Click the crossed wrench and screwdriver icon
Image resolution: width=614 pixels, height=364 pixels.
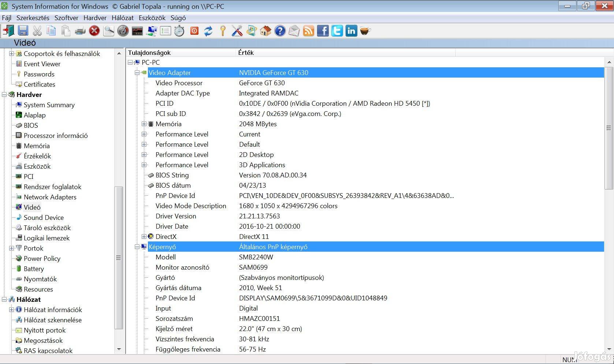[x=237, y=31]
